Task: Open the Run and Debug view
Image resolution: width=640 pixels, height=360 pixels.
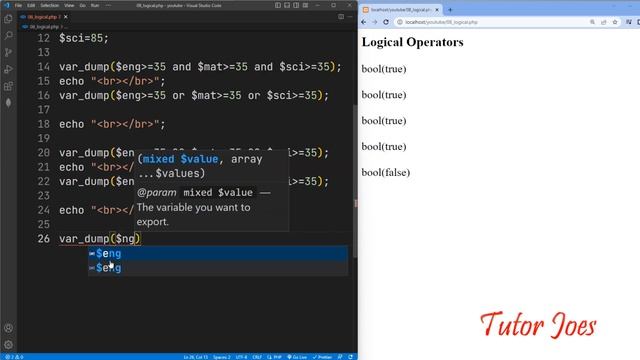Action: click(x=8, y=69)
